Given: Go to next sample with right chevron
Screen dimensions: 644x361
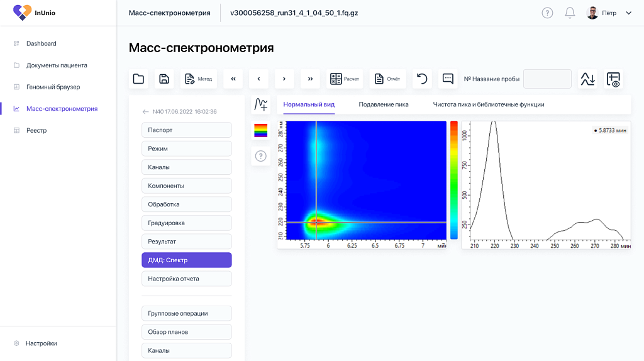Looking at the screenshot, I should (x=284, y=79).
